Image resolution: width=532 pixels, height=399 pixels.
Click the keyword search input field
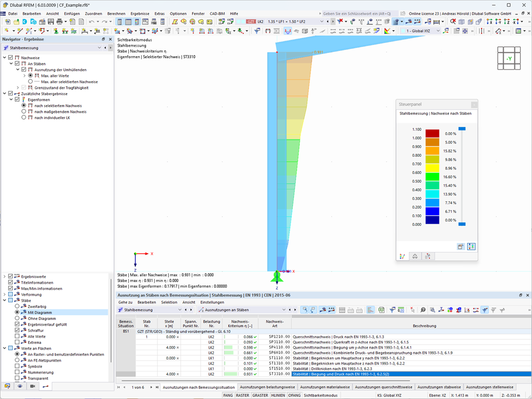coord(360,14)
